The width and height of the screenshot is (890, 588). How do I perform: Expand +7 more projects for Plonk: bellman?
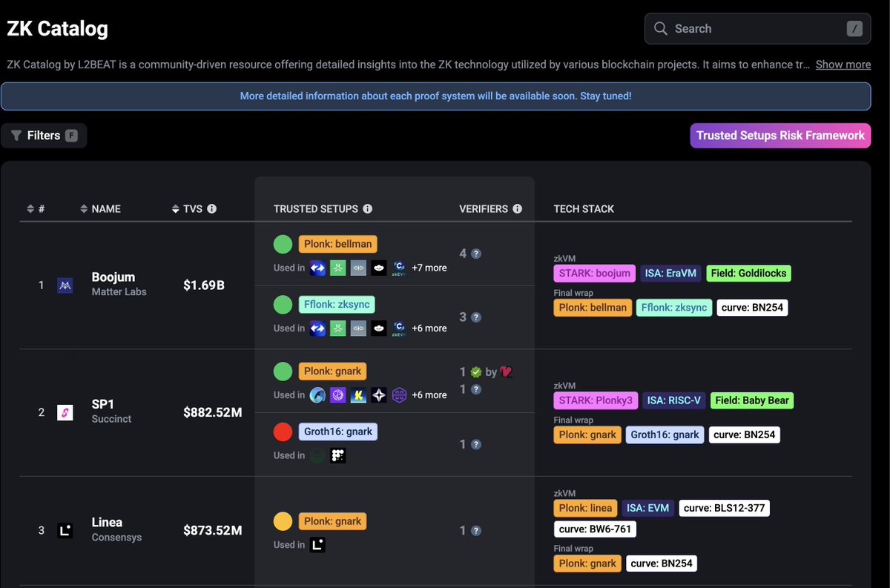429,268
